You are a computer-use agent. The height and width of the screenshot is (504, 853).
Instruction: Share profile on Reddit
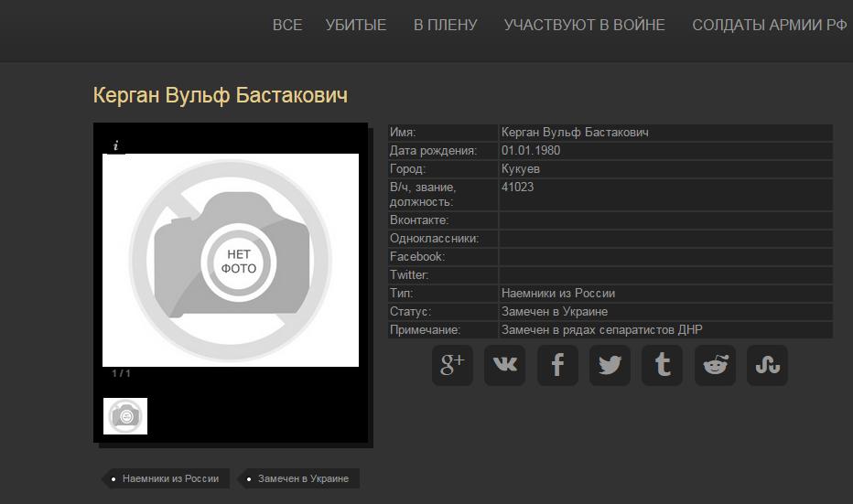(716, 365)
